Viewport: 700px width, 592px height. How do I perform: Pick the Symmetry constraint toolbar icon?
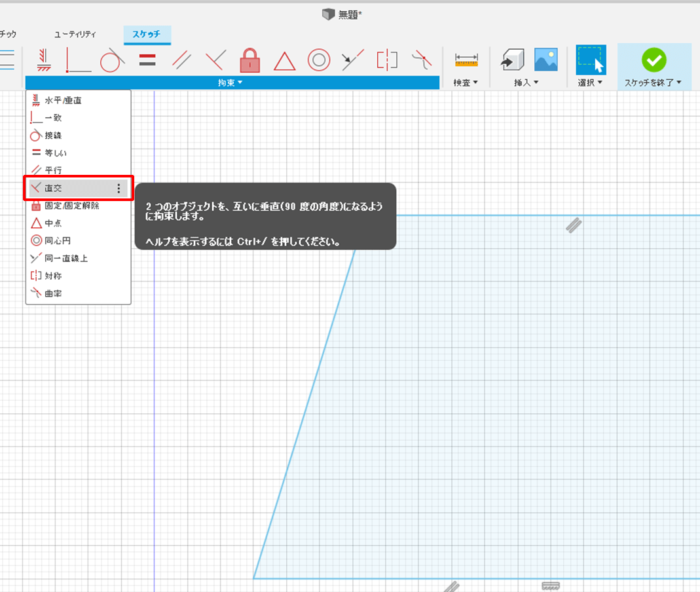click(x=387, y=60)
